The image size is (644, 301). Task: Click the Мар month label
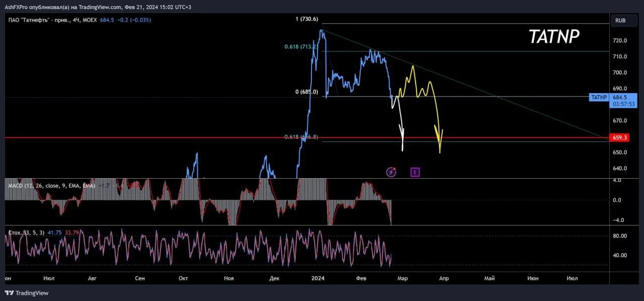[402, 278]
